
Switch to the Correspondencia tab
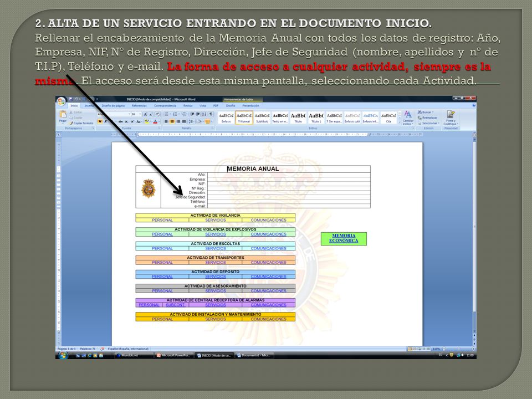pyautogui.click(x=165, y=106)
